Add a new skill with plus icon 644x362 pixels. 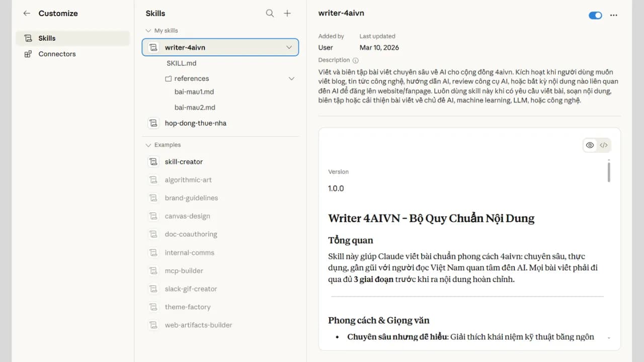click(287, 14)
